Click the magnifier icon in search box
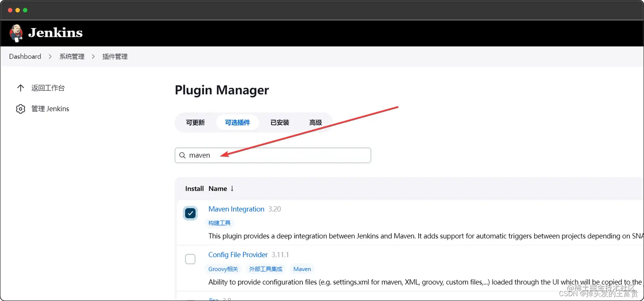 pyautogui.click(x=182, y=155)
